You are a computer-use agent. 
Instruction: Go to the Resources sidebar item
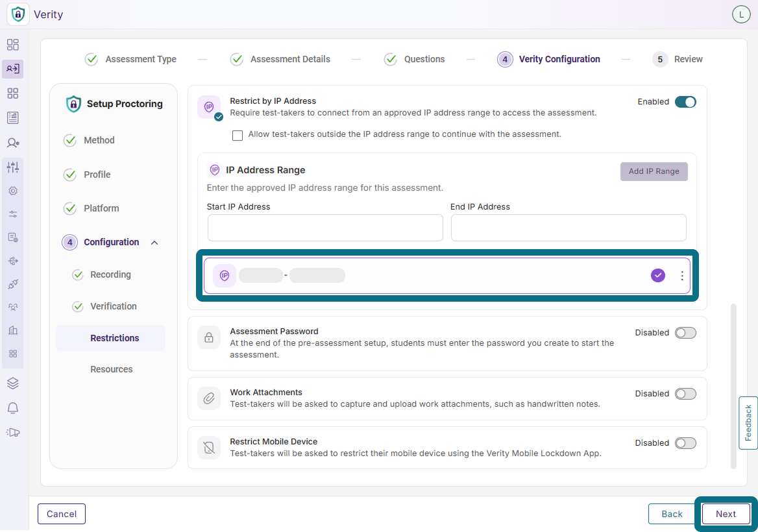pos(111,369)
